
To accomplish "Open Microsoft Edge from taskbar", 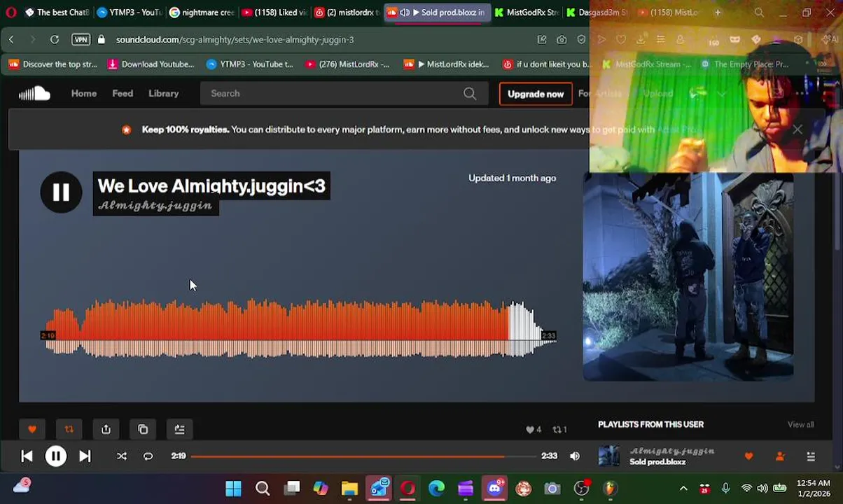I will [x=436, y=488].
